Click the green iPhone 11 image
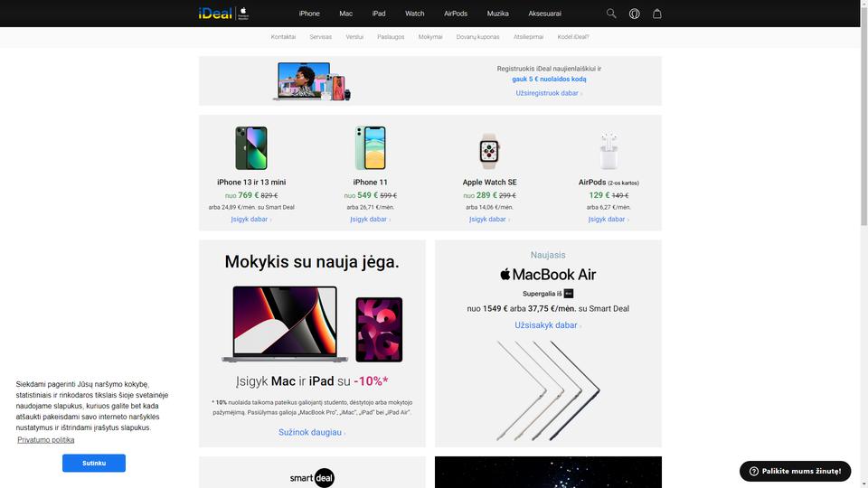Viewport: 868px width, 488px height. click(x=371, y=147)
